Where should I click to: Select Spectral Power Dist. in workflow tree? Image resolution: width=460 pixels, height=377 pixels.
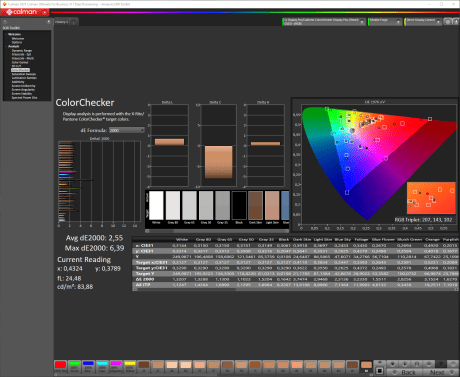click(x=24, y=98)
